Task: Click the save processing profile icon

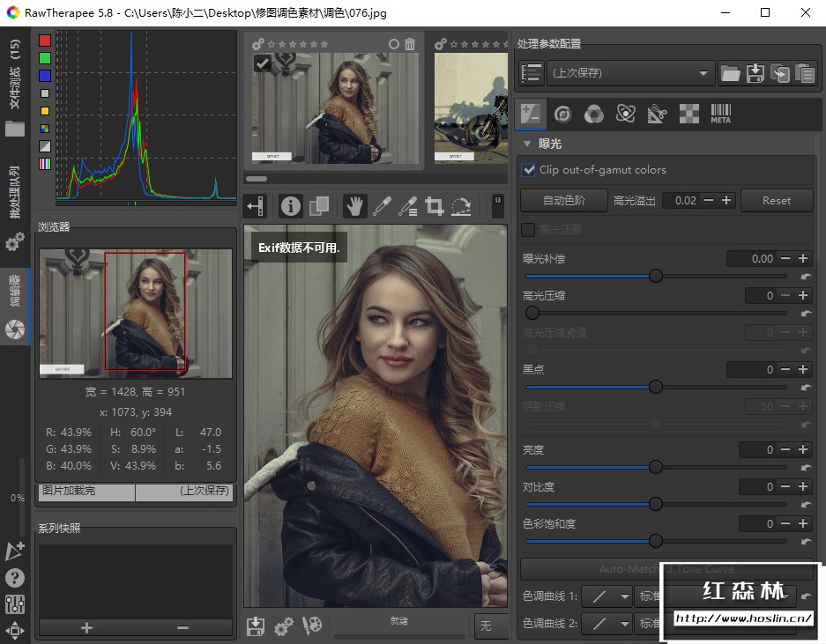Action: [755, 73]
